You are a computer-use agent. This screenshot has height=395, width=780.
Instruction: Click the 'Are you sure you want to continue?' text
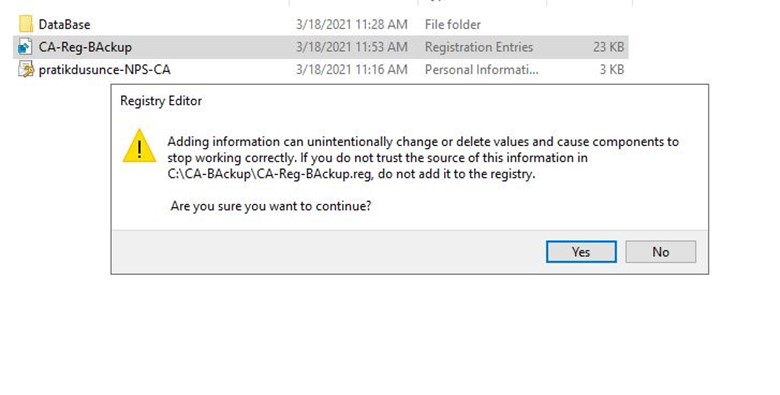[x=271, y=206]
